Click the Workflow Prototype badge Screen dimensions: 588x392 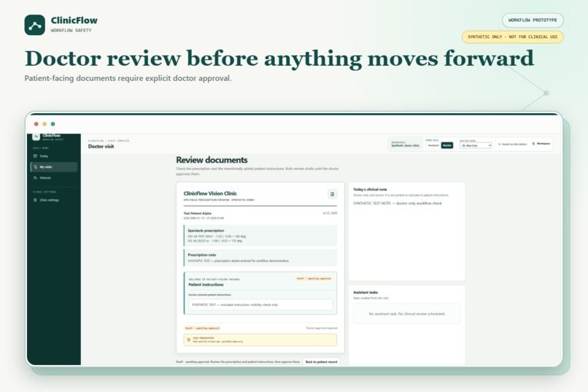(533, 20)
